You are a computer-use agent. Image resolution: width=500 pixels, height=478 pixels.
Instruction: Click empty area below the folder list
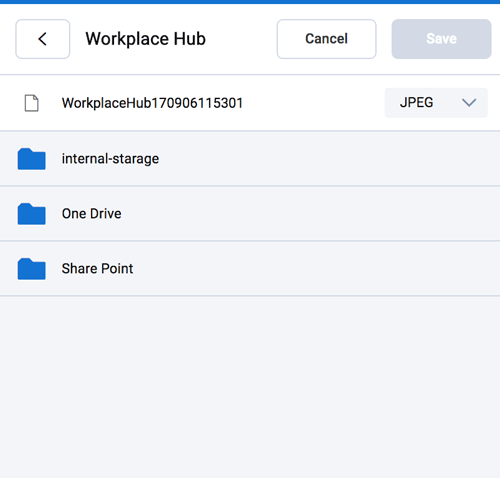(x=250, y=387)
